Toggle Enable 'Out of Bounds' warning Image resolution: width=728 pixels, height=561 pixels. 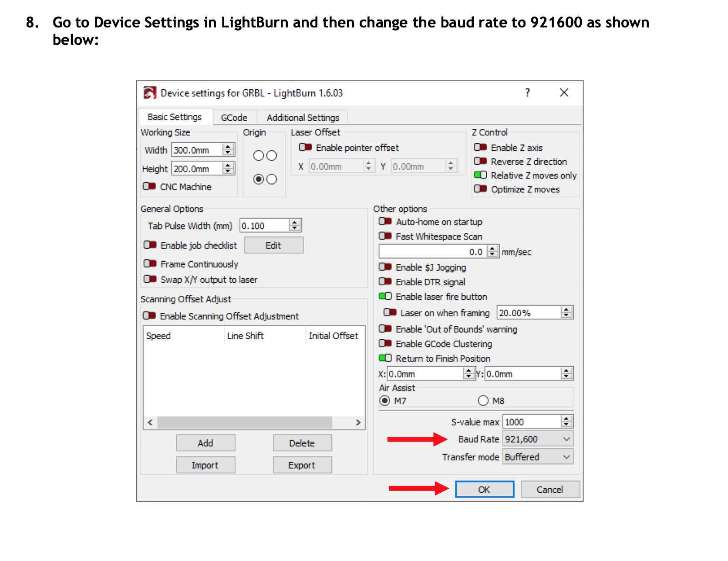click(385, 328)
